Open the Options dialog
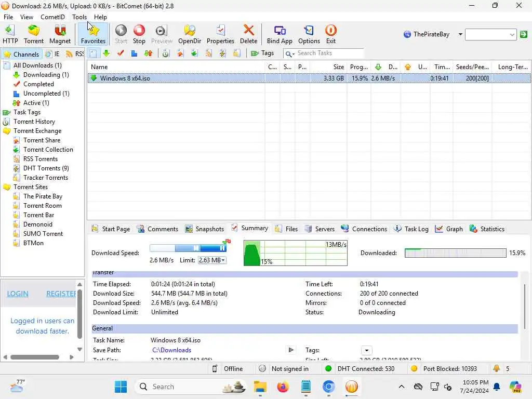 309,34
